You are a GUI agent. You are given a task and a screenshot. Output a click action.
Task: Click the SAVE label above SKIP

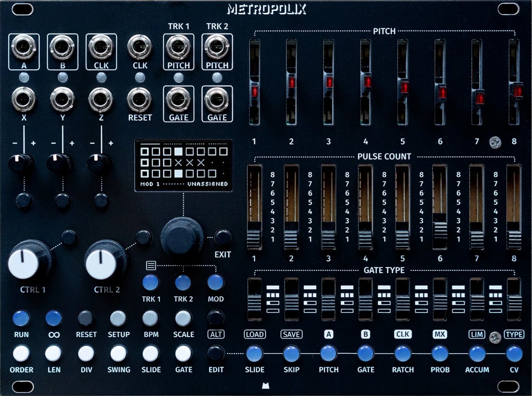pos(291,334)
